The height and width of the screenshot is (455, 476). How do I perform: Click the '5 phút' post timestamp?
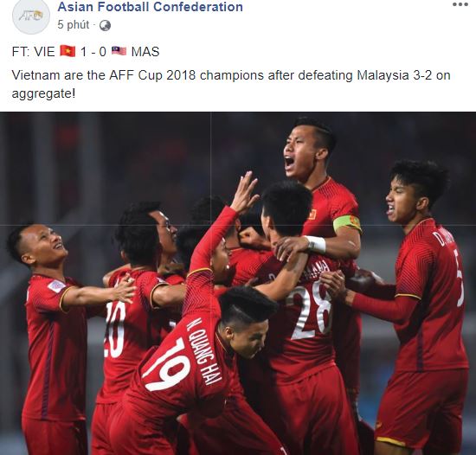coord(74,25)
